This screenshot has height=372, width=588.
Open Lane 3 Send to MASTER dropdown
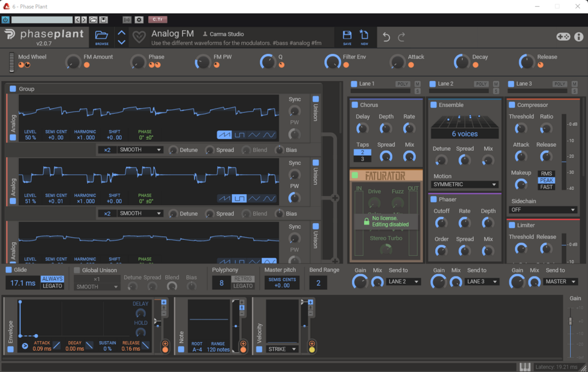560,282
